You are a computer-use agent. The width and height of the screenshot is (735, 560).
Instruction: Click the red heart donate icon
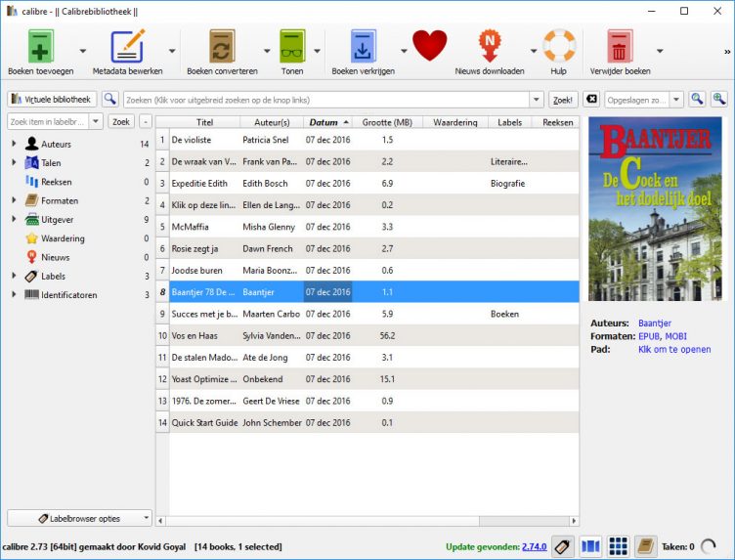click(429, 46)
